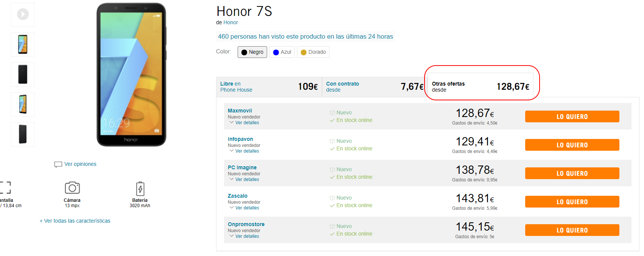Screen dimensions: 644x256
Task: Select the fifth thumbnail showing angled phone back
Action: point(23,134)
